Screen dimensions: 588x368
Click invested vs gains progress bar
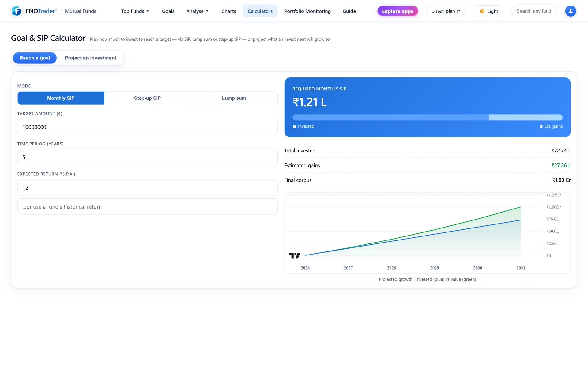coord(427,117)
